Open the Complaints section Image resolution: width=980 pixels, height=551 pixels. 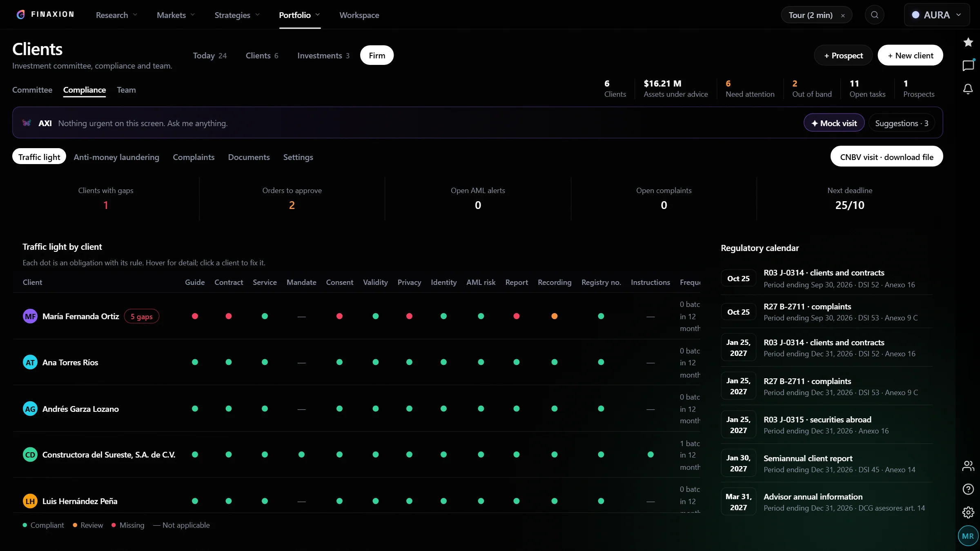pyautogui.click(x=194, y=157)
